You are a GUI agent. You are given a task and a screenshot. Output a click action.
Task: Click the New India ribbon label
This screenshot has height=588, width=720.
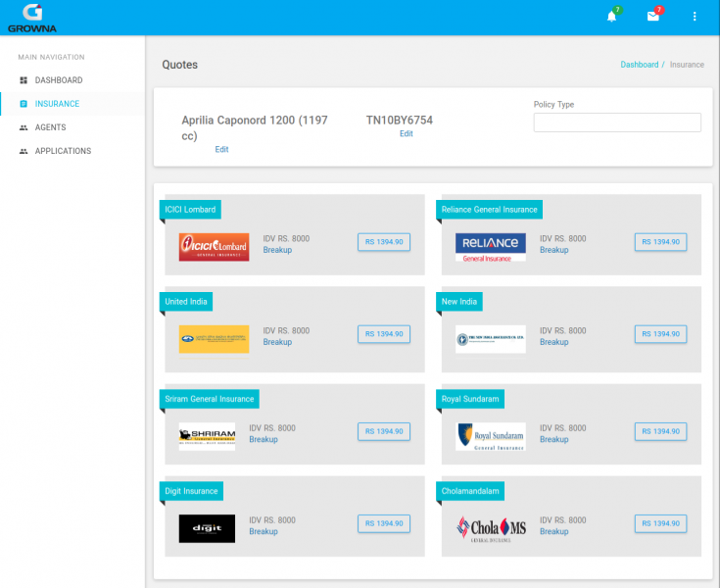459,302
